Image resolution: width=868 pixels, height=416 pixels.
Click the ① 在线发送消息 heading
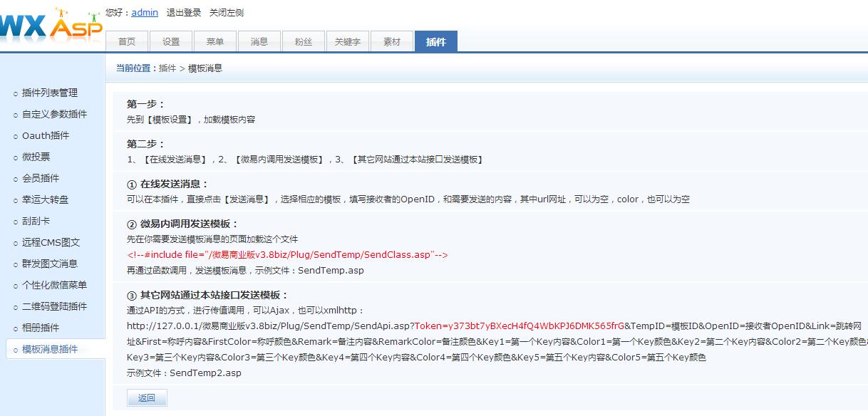(167, 184)
